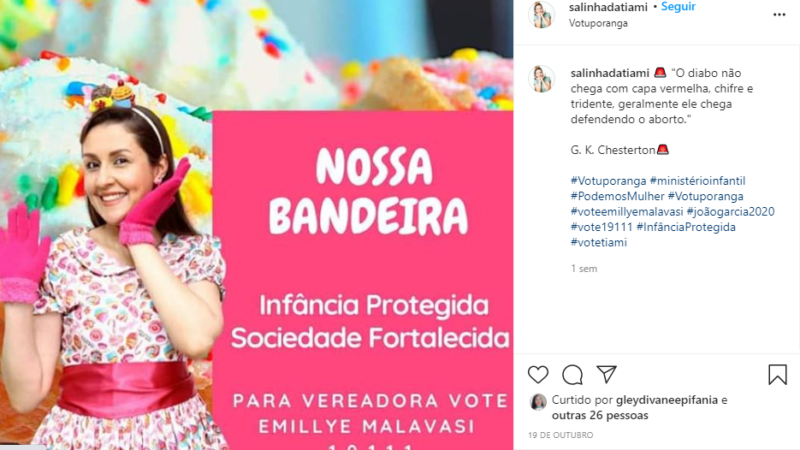Open the #voteemillyemalavasi hashtag
Screen dimensions: 800x450
tap(627, 211)
